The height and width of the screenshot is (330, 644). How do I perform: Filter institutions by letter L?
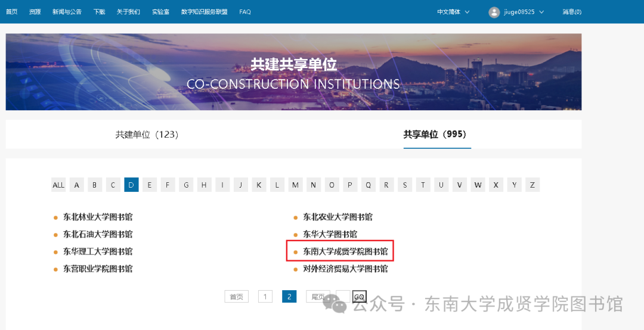[x=277, y=185]
